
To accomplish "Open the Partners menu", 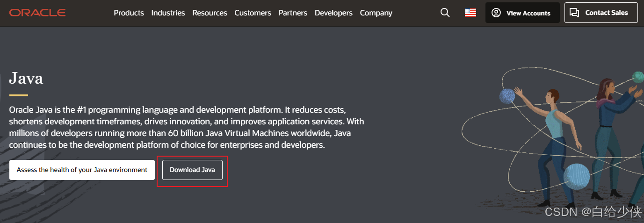I will (x=293, y=13).
